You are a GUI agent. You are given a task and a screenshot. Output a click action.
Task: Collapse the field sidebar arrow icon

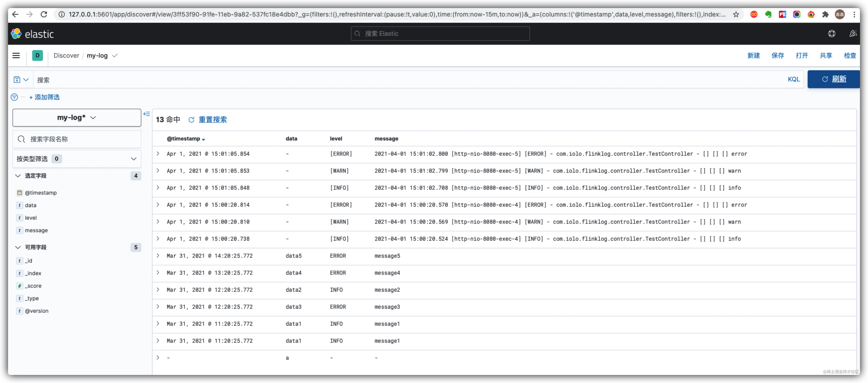tap(147, 114)
